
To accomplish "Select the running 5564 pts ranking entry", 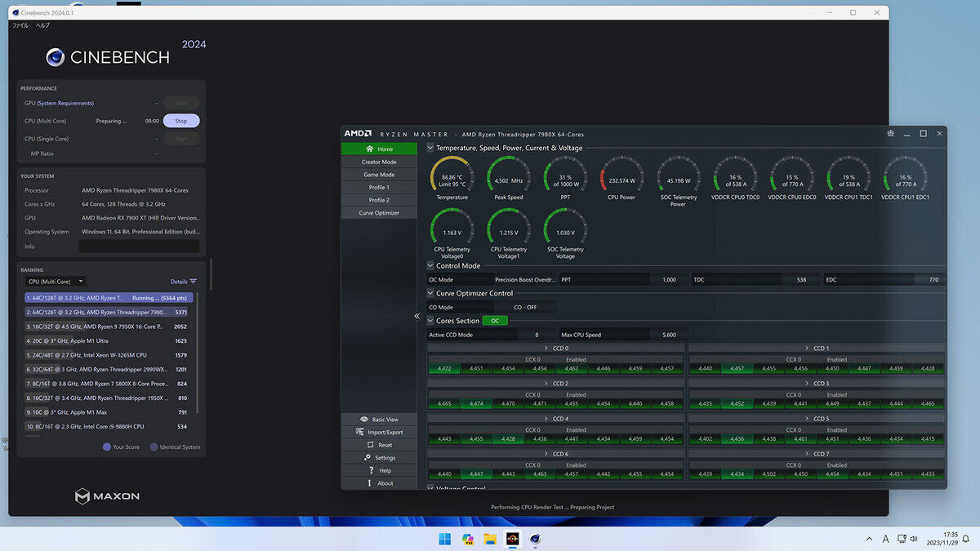I will tap(109, 298).
